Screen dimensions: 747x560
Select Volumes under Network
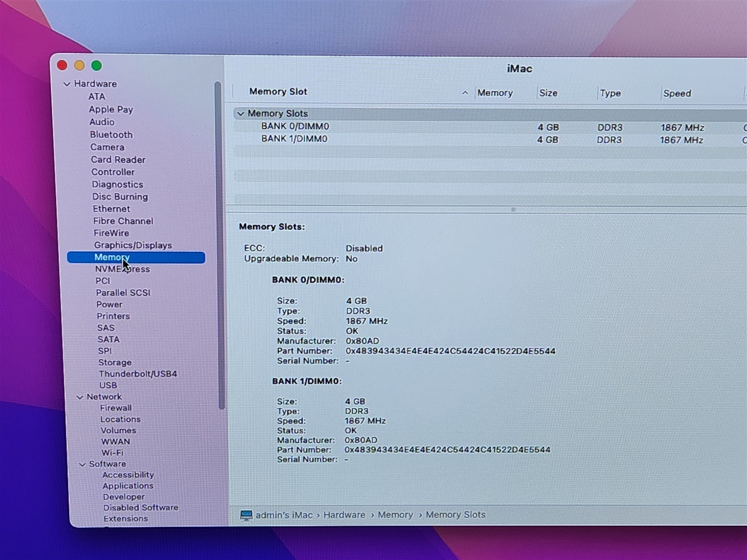point(119,430)
